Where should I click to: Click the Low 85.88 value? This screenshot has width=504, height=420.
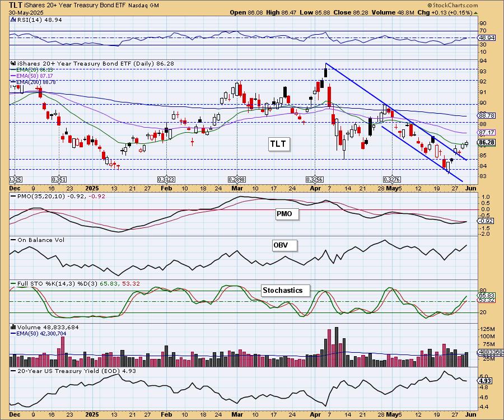click(x=315, y=12)
